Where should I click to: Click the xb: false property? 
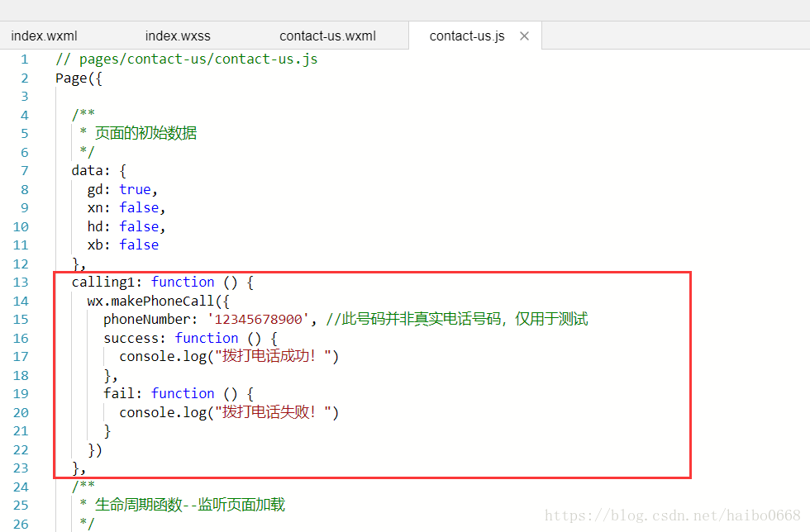(x=123, y=245)
